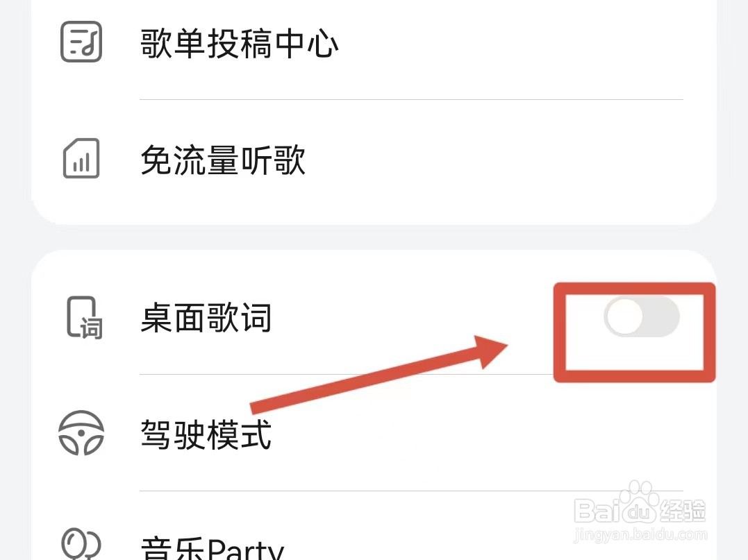This screenshot has height=560, width=748.
Task: Click the white knob of the lyrics switch
Action: click(627, 316)
